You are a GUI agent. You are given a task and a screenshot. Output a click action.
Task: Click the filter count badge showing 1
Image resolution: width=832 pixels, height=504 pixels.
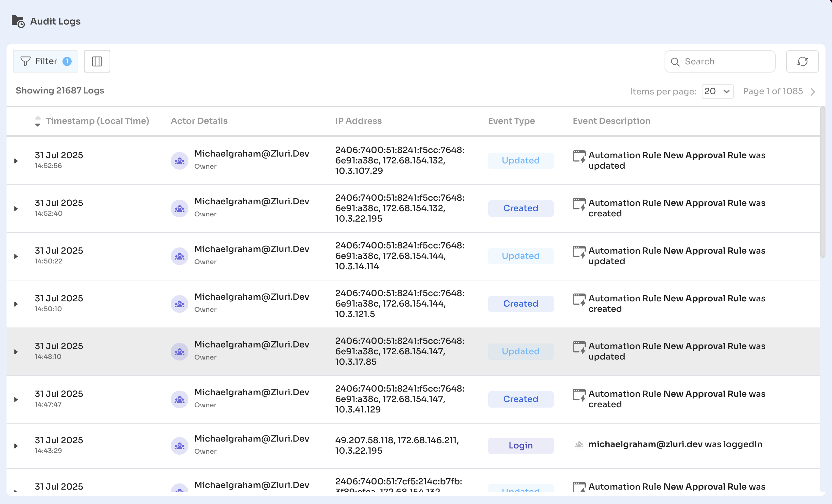point(67,61)
